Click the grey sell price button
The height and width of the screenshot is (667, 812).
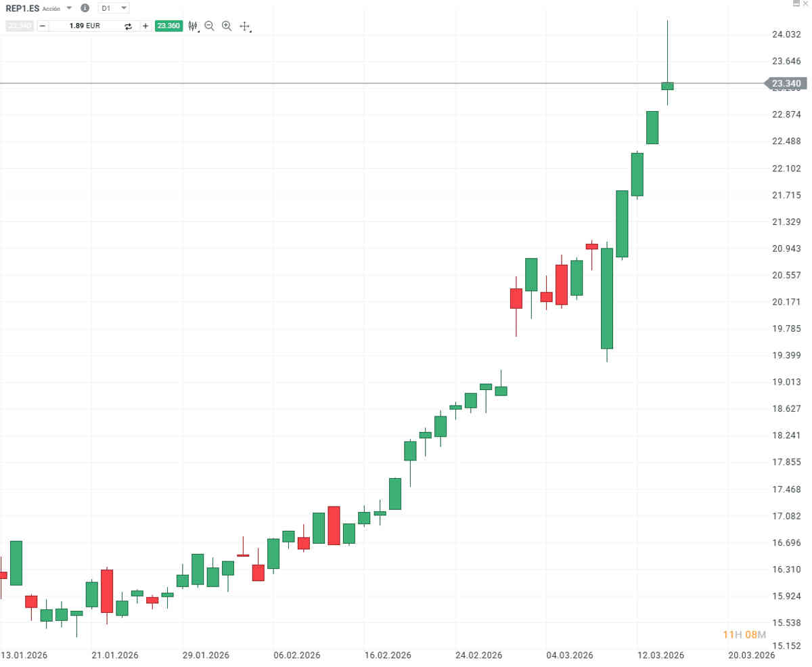pyautogui.click(x=19, y=26)
